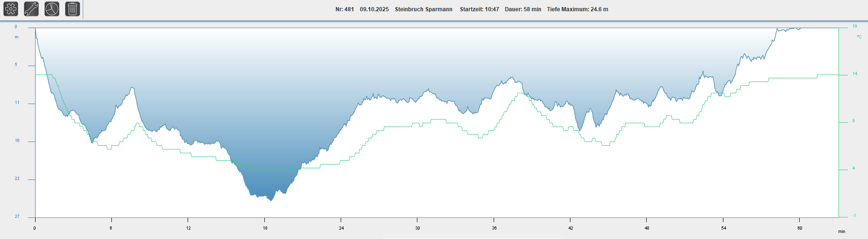Delete the dive using trash icon
Screen dimensions: 868x239
click(72, 9)
